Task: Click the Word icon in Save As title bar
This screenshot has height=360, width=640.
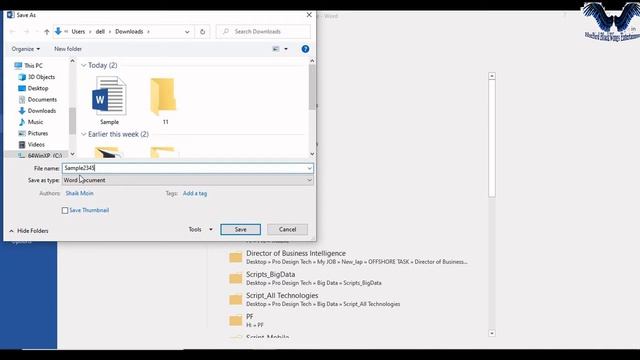Action: click(10, 15)
